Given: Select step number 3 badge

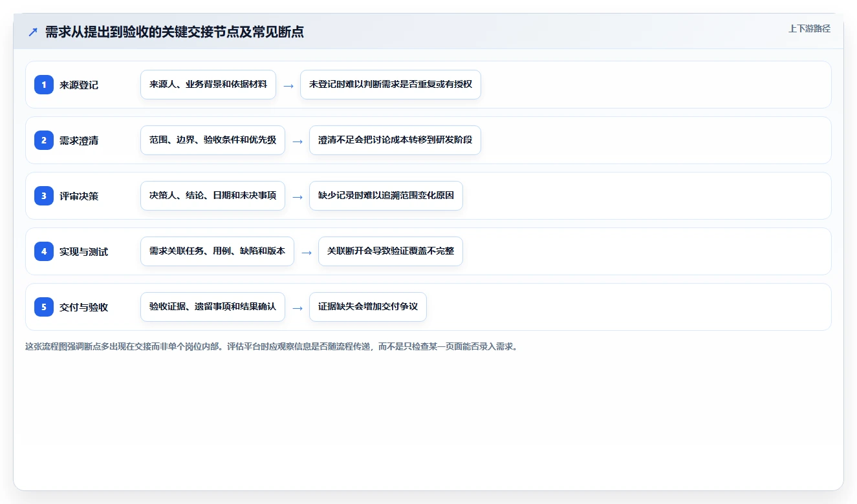Looking at the screenshot, I should click(x=44, y=196).
